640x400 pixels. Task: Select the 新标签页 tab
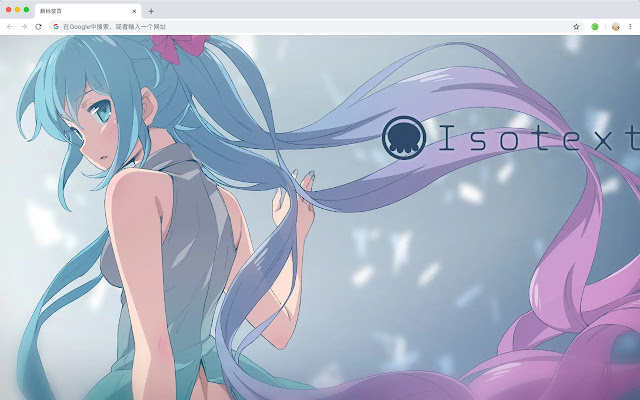88,11
